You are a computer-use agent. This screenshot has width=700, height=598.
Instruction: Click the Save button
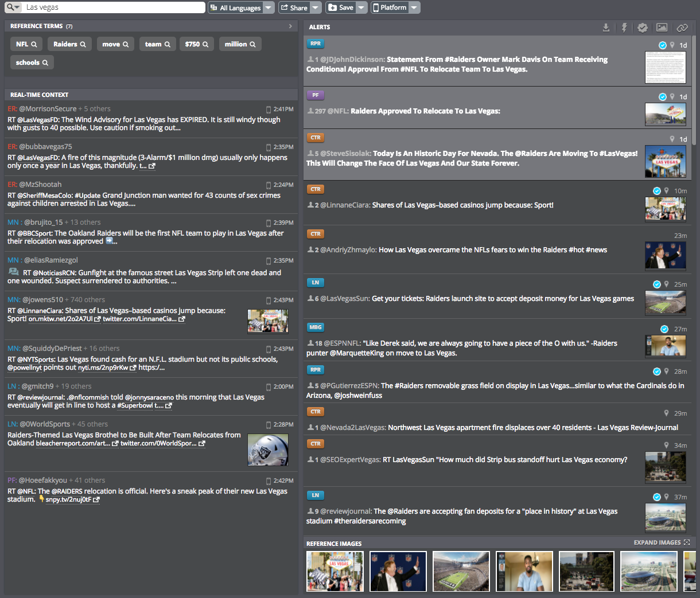(340, 7)
